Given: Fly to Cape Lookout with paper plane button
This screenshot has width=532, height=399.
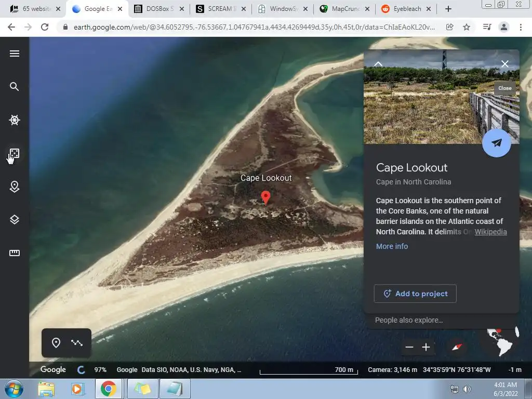Looking at the screenshot, I should tap(497, 143).
